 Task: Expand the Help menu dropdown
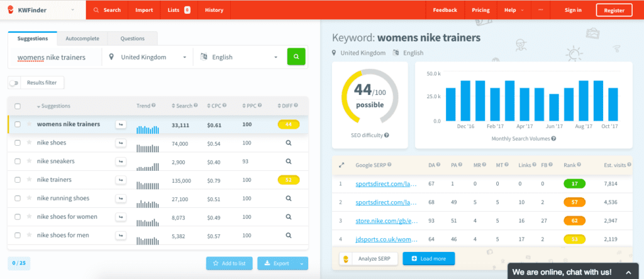(513, 10)
